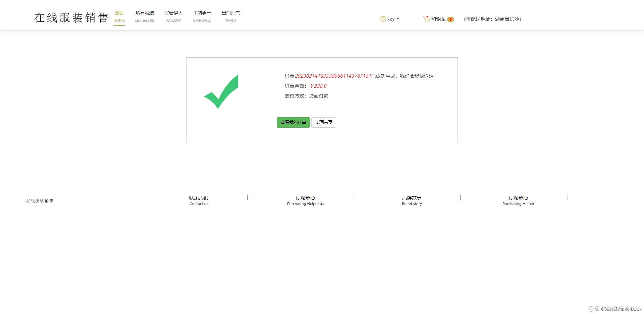This screenshot has width=644, height=314.
Task: Select the 正装男士 BASKBALL menu item
Action: [202, 16]
